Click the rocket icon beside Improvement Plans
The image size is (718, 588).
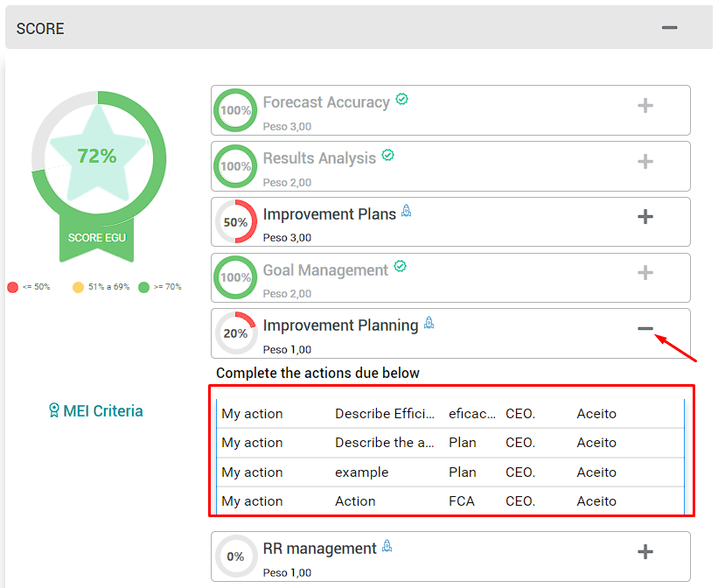[406, 211]
